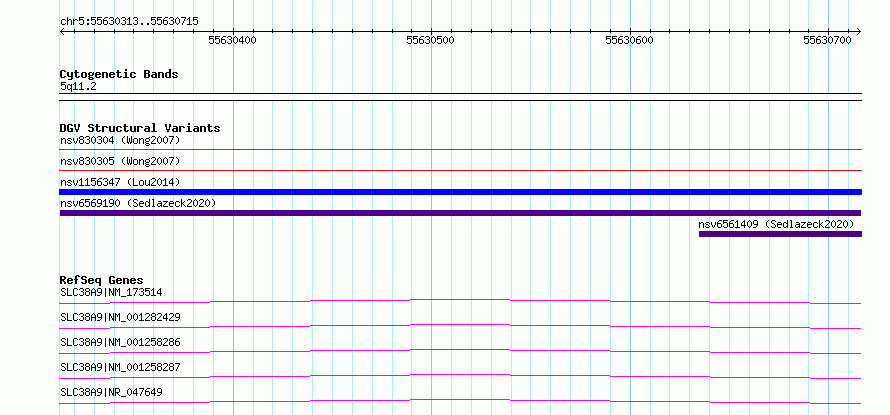Open variant nsv6561409 (Sedlazeck2020) label
This screenshot has height=415, width=890.
[x=776, y=224]
